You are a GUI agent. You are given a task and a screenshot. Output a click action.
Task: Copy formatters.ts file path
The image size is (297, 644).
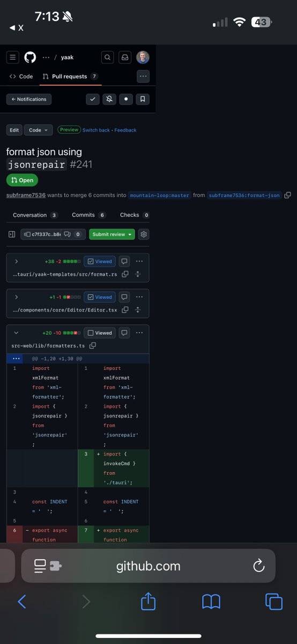point(93,346)
